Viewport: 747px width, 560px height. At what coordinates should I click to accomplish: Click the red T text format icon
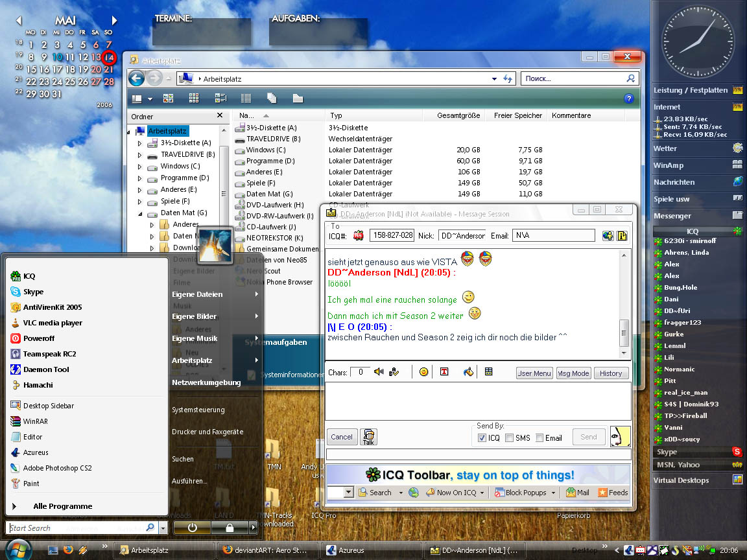(444, 372)
